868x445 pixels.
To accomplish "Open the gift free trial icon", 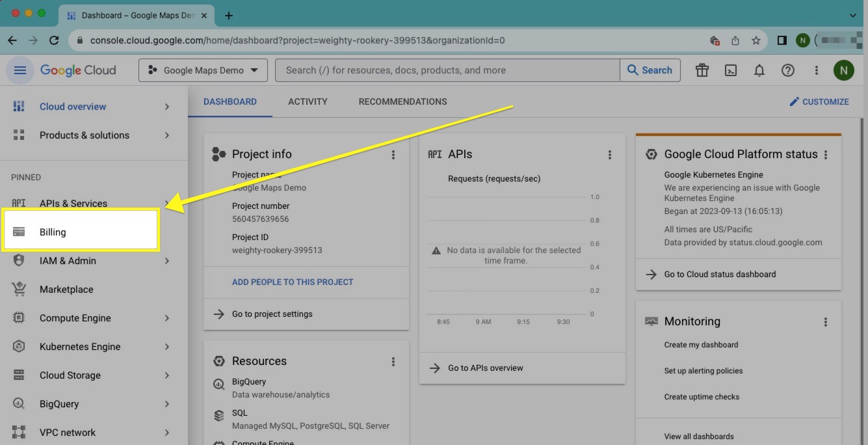I will [702, 70].
